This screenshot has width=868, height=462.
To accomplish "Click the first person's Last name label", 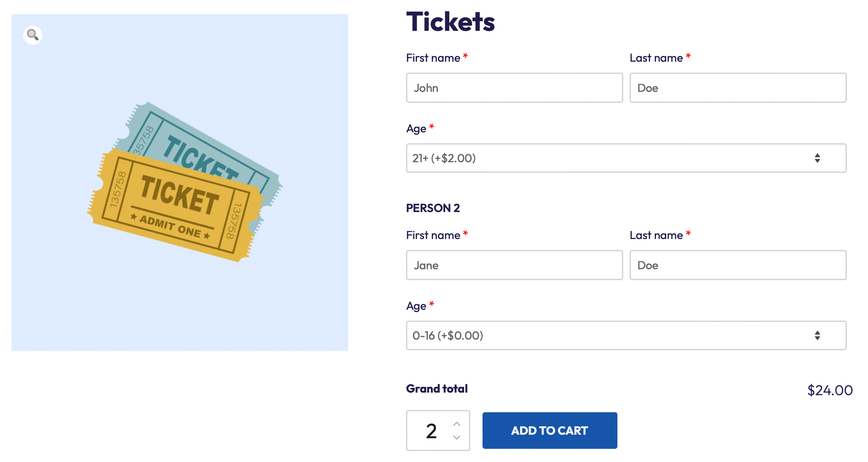I will tap(656, 58).
